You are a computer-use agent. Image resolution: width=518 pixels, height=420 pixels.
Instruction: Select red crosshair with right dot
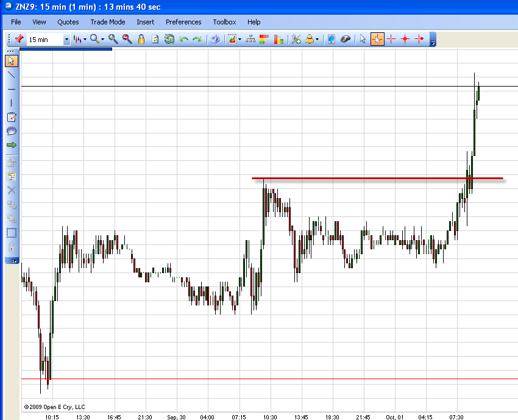pyautogui.click(x=419, y=39)
